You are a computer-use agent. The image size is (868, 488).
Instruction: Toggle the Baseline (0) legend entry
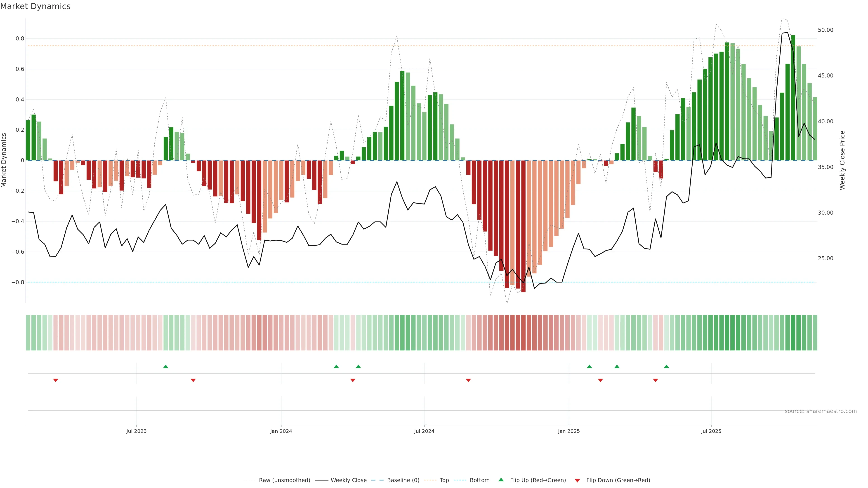403,480
